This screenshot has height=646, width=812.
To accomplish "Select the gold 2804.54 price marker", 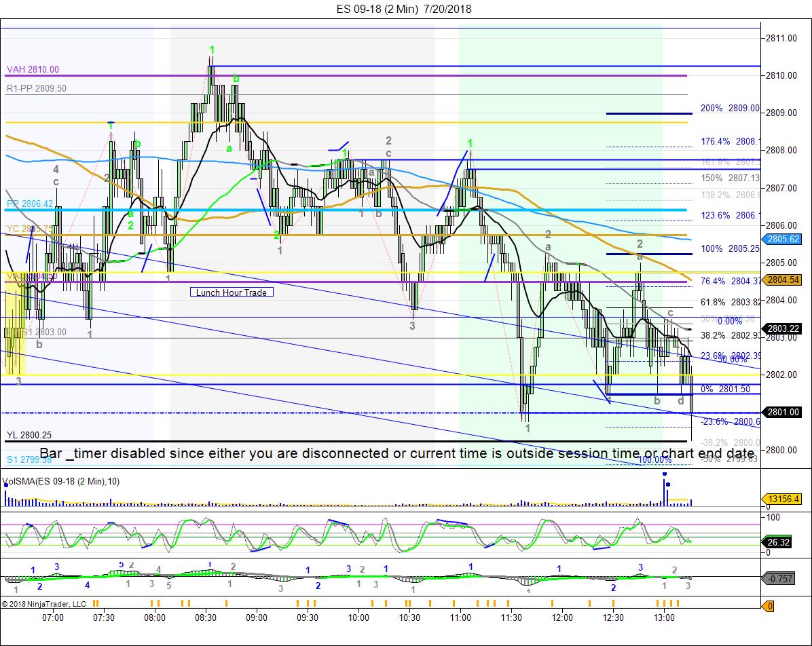I will tap(783, 280).
